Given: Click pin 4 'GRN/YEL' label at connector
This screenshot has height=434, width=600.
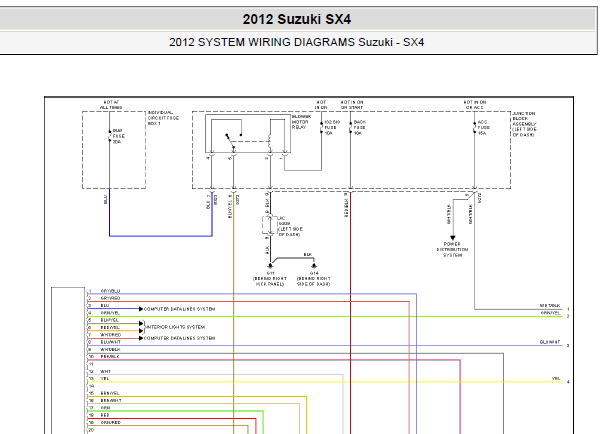Looking at the screenshot, I should coord(110,313).
